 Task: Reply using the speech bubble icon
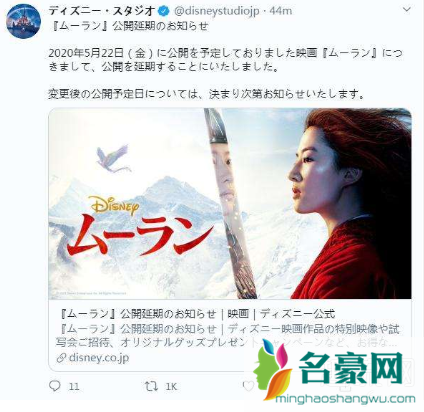[x=55, y=386]
